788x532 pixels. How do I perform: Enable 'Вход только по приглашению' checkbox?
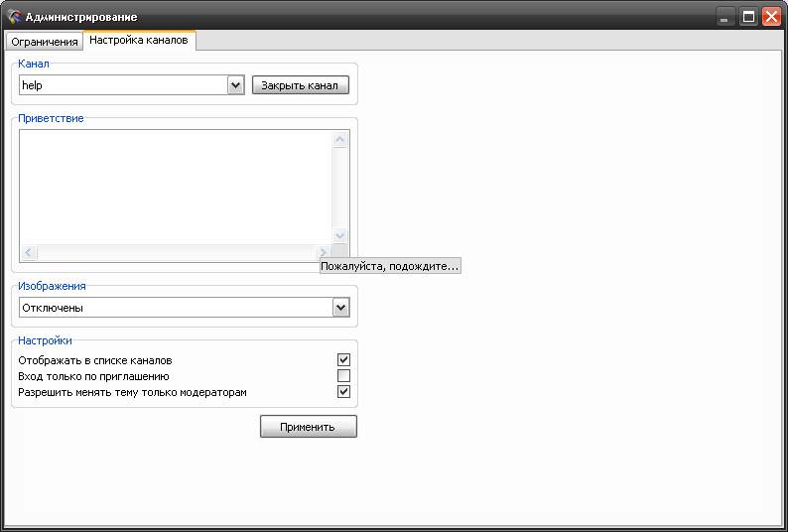(x=343, y=376)
